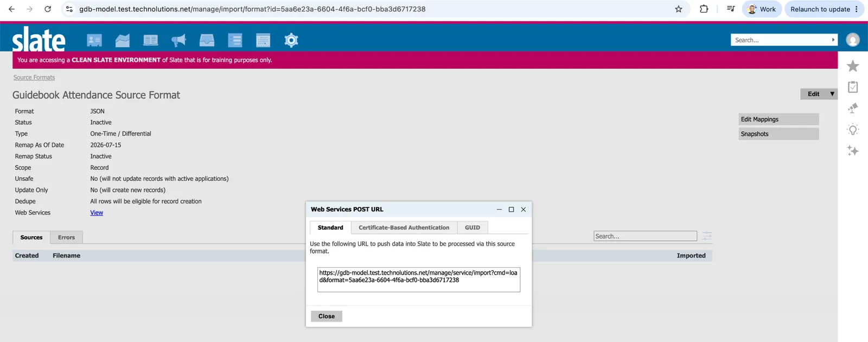
Task: Open the Deliver megaphone icon
Action: tap(178, 40)
